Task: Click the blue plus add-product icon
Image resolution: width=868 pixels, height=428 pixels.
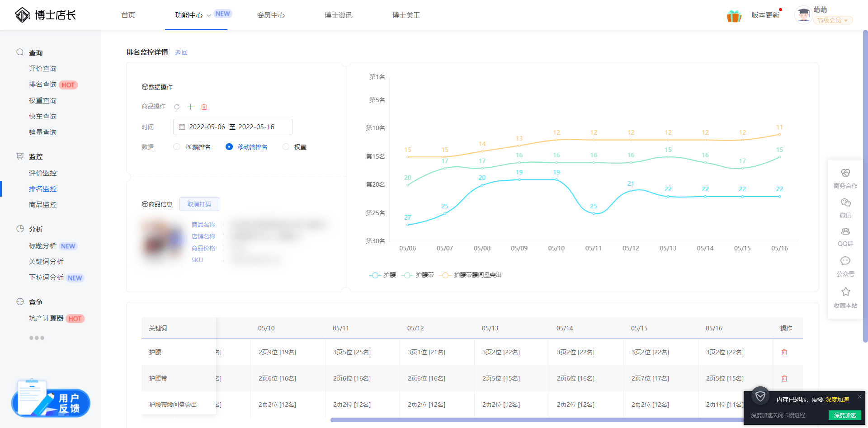Action: (190, 107)
